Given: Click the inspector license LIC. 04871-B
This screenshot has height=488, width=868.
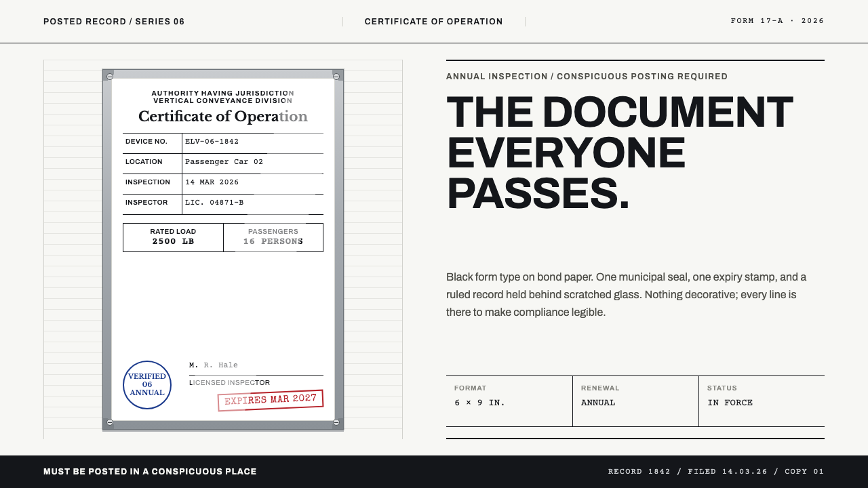Looking at the screenshot, I should [214, 203].
